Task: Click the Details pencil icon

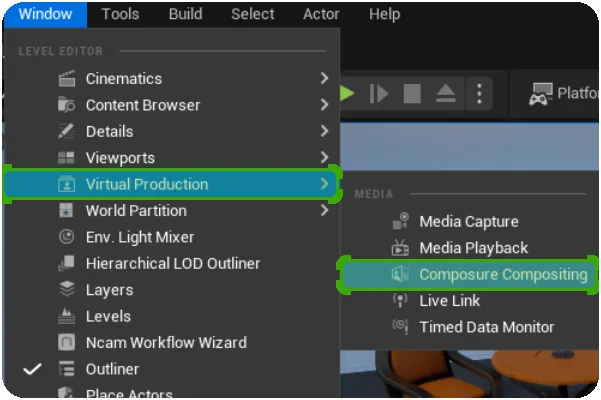Action: (66, 131)
